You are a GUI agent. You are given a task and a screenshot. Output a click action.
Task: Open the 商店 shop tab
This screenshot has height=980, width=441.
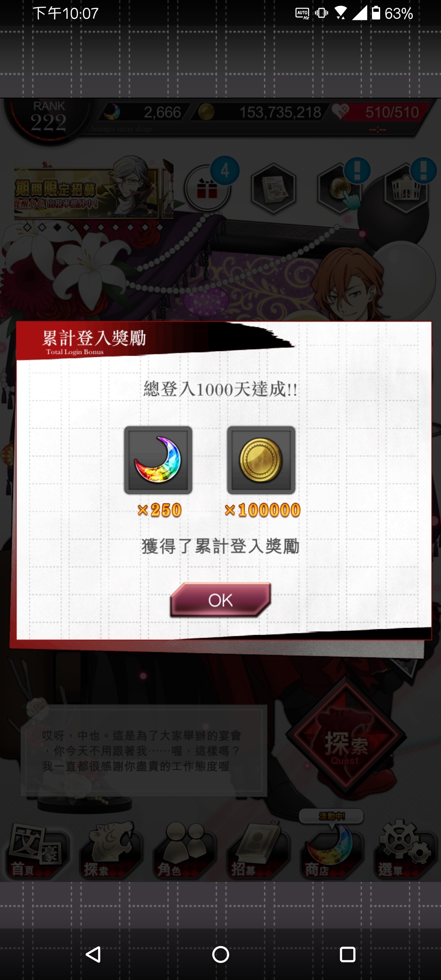point(331,851)
